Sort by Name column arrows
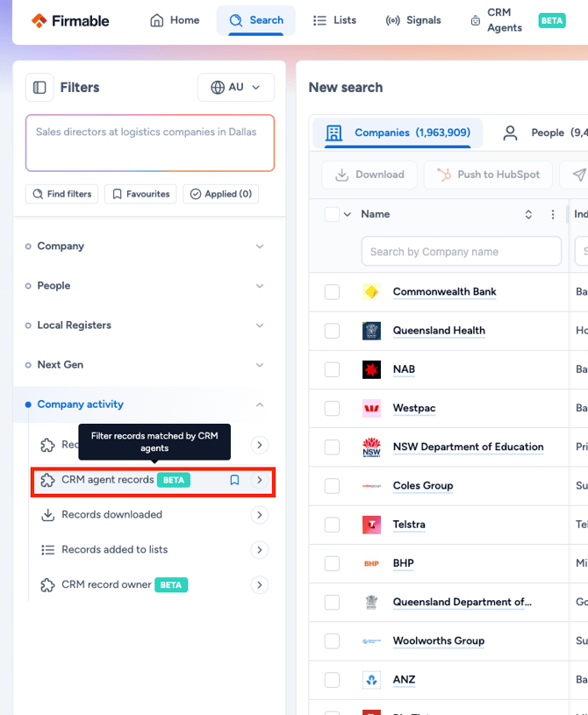The width and height of the screenshot is (588, 715). click(x=528, y=214)
